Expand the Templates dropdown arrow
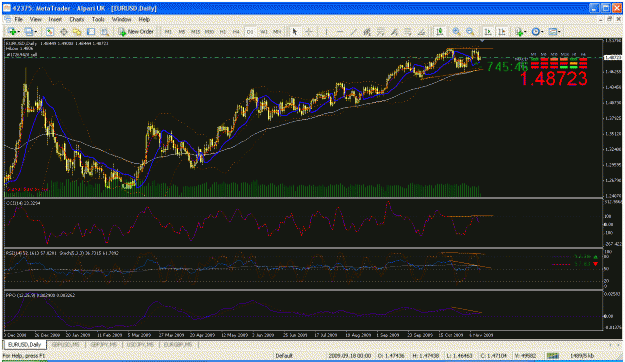 tap(560, 32)
